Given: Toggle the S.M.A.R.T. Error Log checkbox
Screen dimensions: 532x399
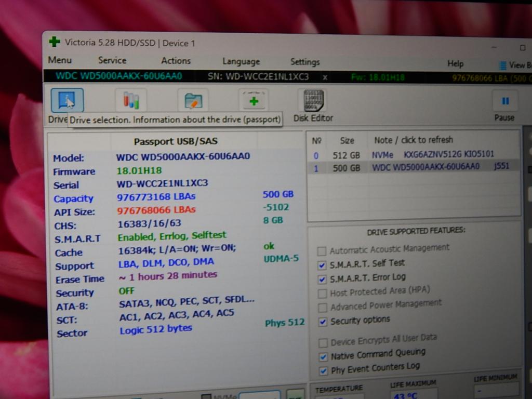Looking at the screenshot, I should point(323,279).
